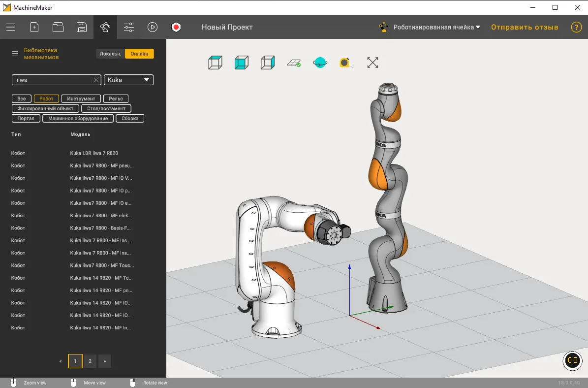Open the settings sliders panel
The height and width of the screenshot is (388, 588).
click(x=129, y=28)
